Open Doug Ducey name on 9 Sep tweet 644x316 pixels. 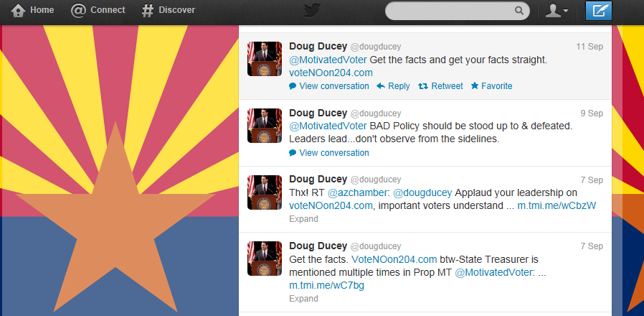[x=318, y=113]
